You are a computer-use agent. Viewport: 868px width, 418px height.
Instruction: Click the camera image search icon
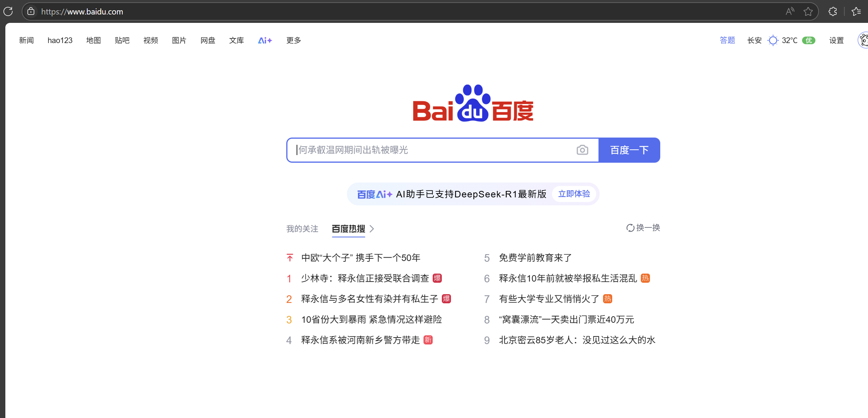point(582,150)
